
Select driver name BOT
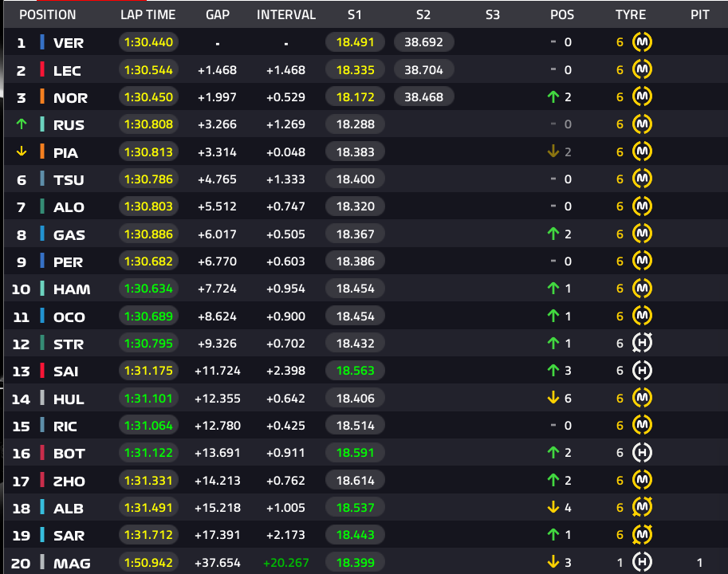(x=69, y=454)
